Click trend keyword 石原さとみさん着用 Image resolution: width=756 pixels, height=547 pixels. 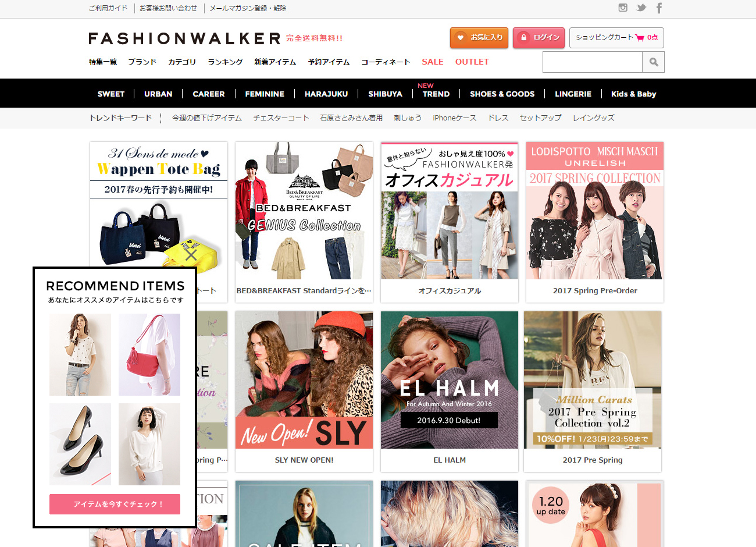[x=351, y=118]
